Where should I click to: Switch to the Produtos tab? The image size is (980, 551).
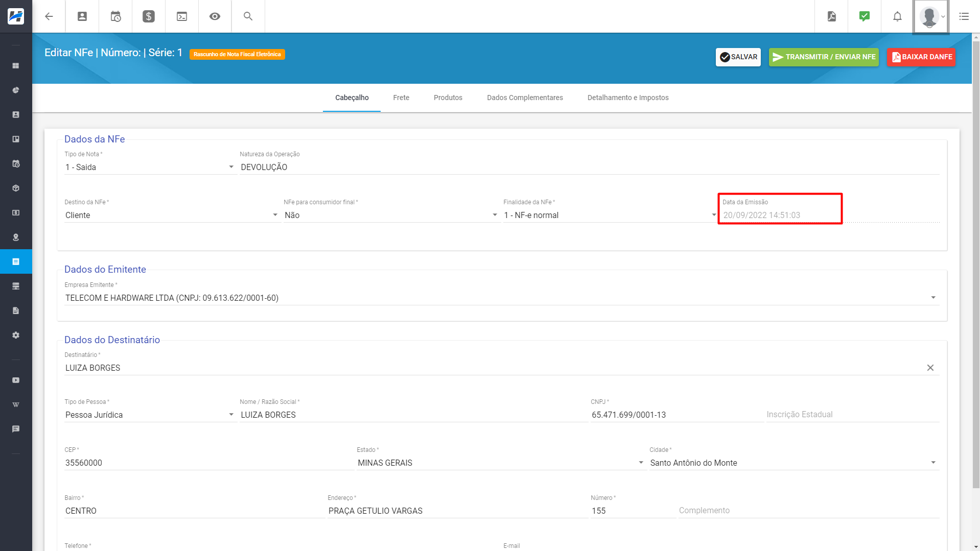pyautogui.click(x=448, y=98)
